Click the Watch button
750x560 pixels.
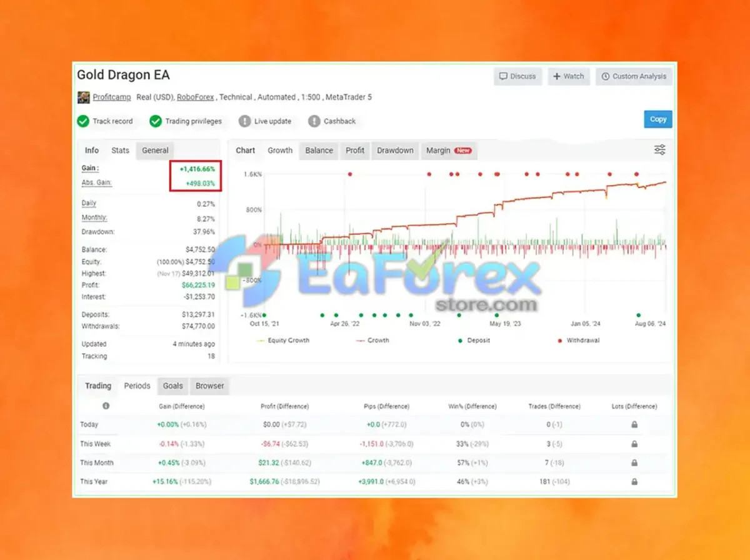tap(568, 76)
